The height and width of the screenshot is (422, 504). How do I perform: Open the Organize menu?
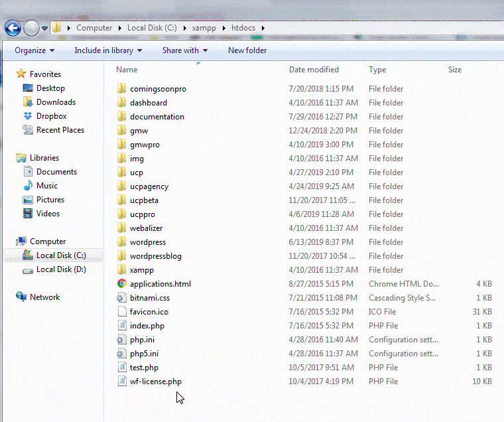tap(34, 50)
